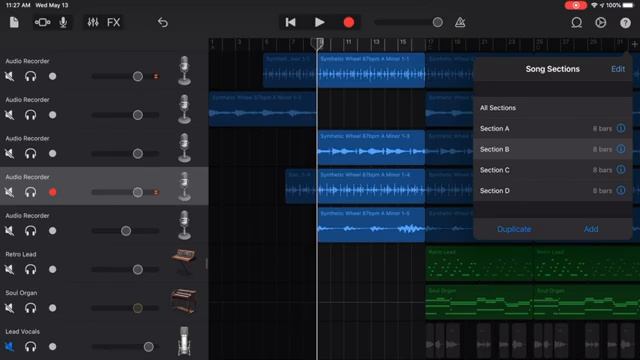The width and height of the screenshot is (640, 360).
Task: Open the Loop Browser
Action: tap(576, 22)
